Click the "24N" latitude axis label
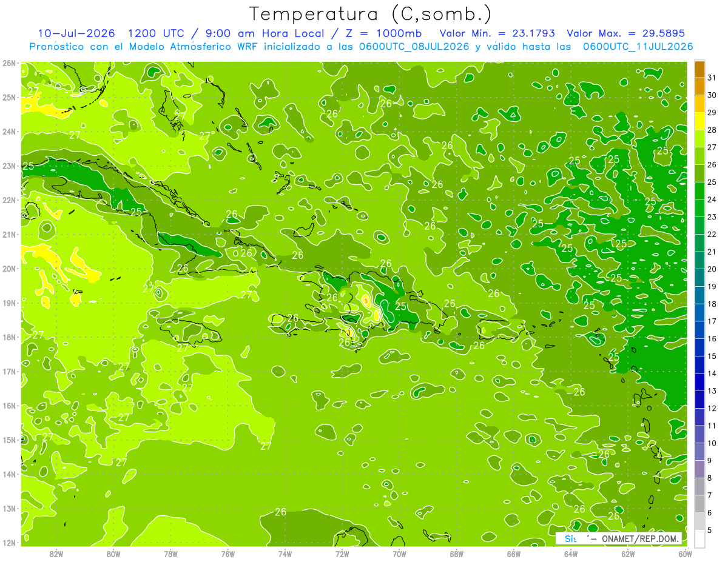Screen dimensions: 728x562 [9, 132]
